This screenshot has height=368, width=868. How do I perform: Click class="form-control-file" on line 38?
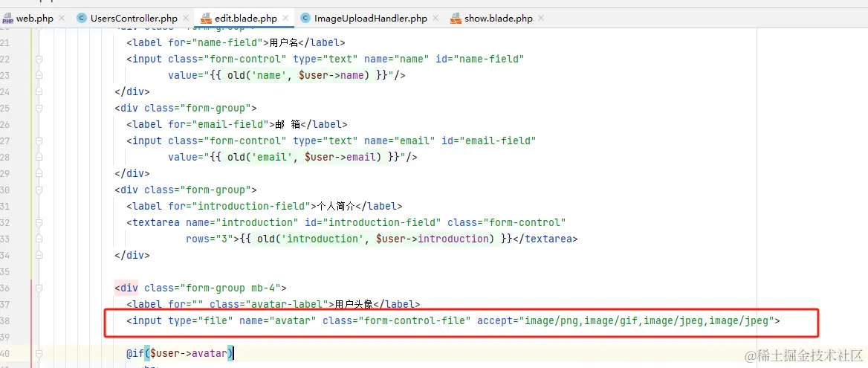point(397,320)
